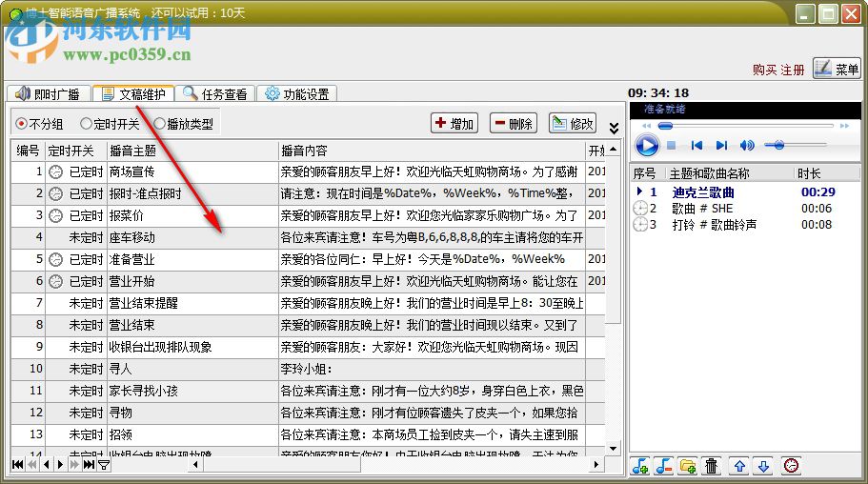The width and height of the screenshot is (868, 484).
Task: Click the timer clock icon on row 5
Action: pyautogui.click(x=56, y=260)
